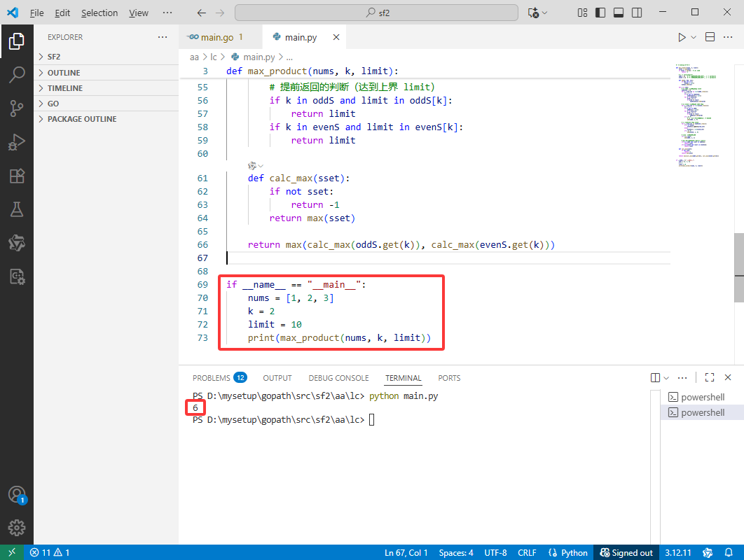Open the View menu
This screenshot has height=560, width=744.
tap(139, 13)
